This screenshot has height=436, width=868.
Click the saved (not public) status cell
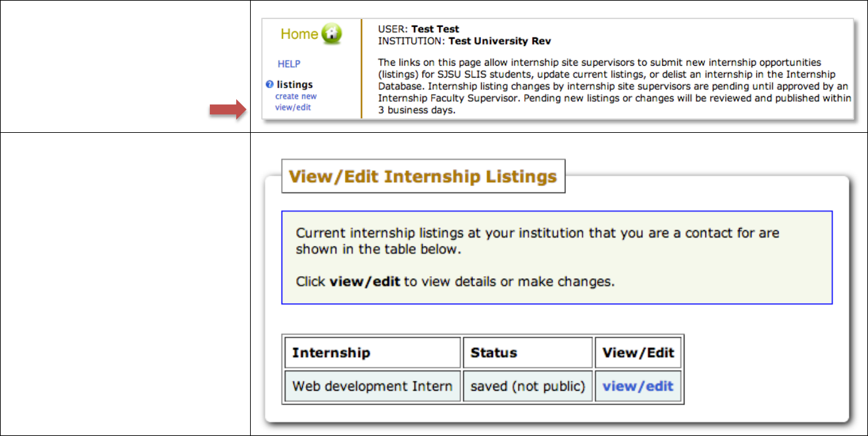click(x=528, y=386)
